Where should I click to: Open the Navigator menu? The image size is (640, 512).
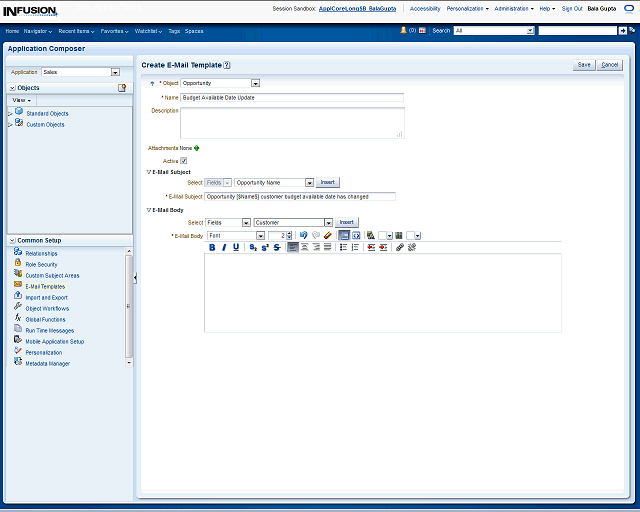coord(39,31)
